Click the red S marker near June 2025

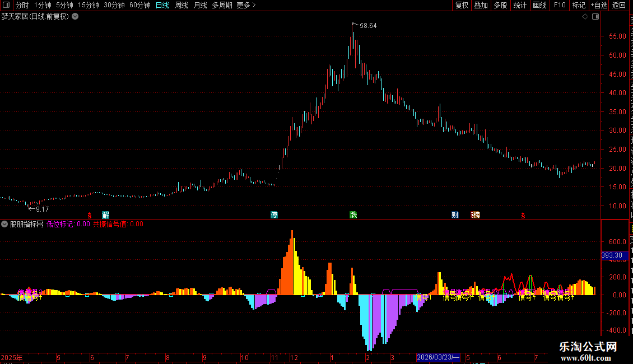tap(90, 216)
